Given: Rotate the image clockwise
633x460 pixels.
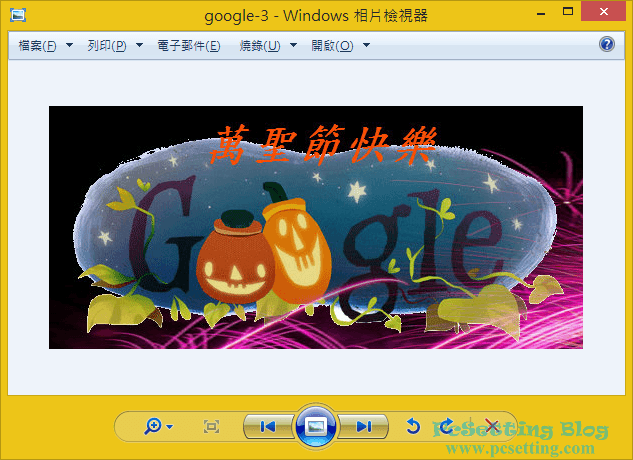Looking at the screenshot, I should [446, 427].
